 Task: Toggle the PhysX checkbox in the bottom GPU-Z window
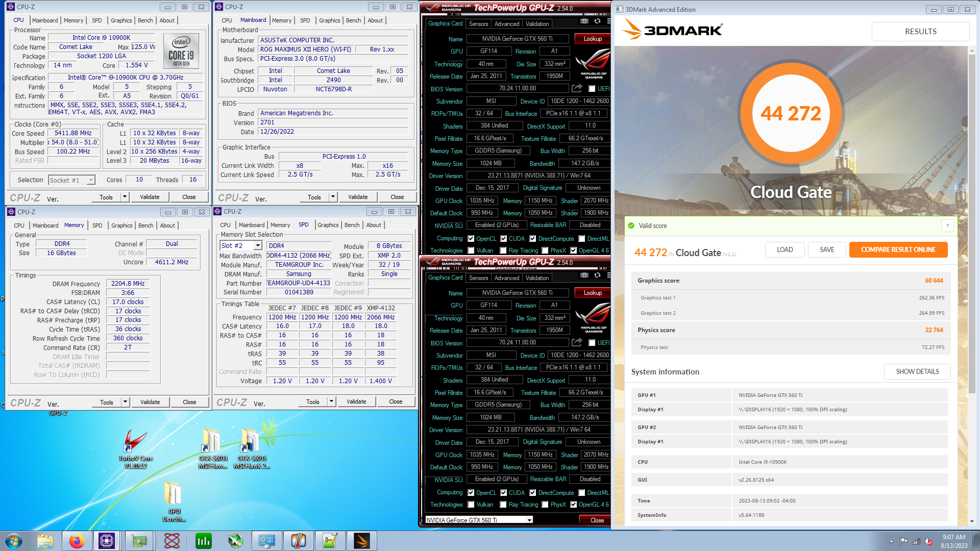click(545, 504)
